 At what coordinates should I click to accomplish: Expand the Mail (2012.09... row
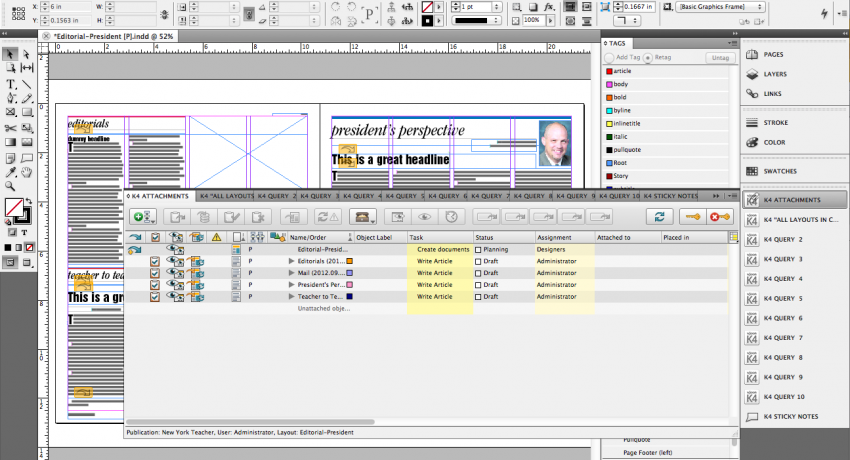292,273
